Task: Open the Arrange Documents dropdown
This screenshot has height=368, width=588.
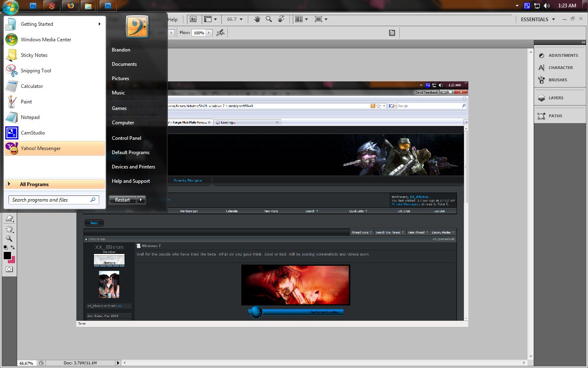Action: pos(301,19)
